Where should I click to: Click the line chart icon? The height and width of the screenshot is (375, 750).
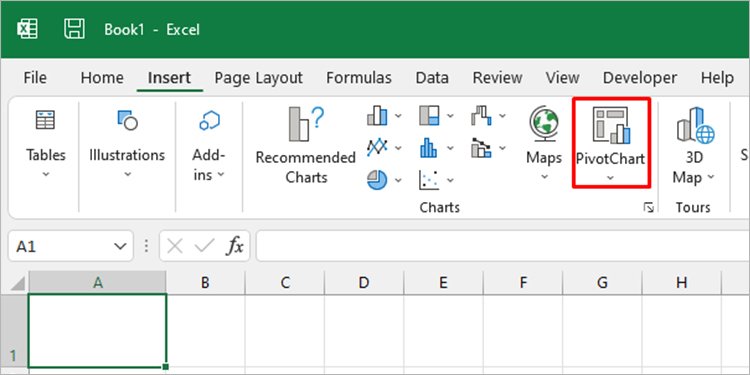point(377,147)
